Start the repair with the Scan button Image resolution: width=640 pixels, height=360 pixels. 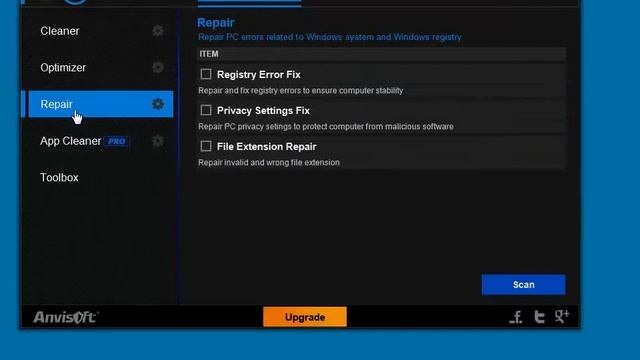523,284
